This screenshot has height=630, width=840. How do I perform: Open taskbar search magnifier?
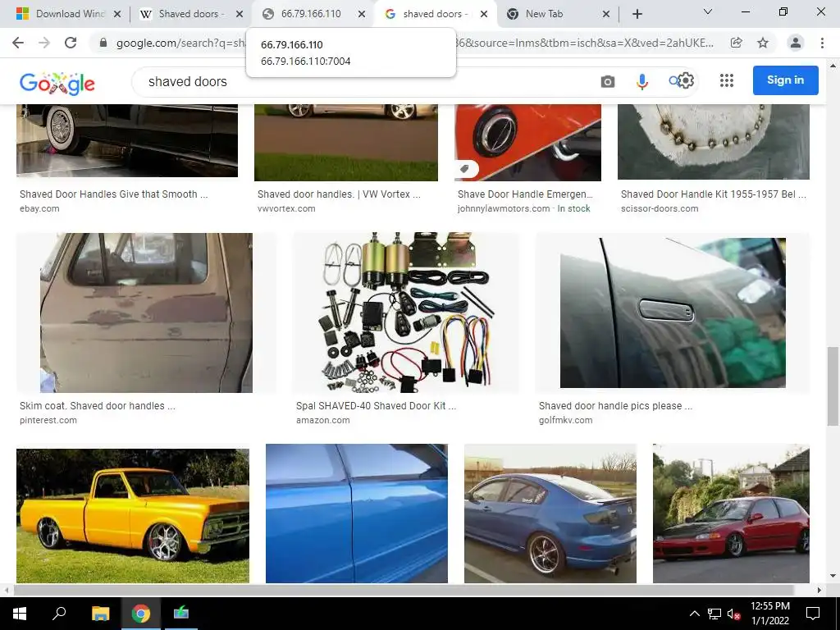click(59, 614)
